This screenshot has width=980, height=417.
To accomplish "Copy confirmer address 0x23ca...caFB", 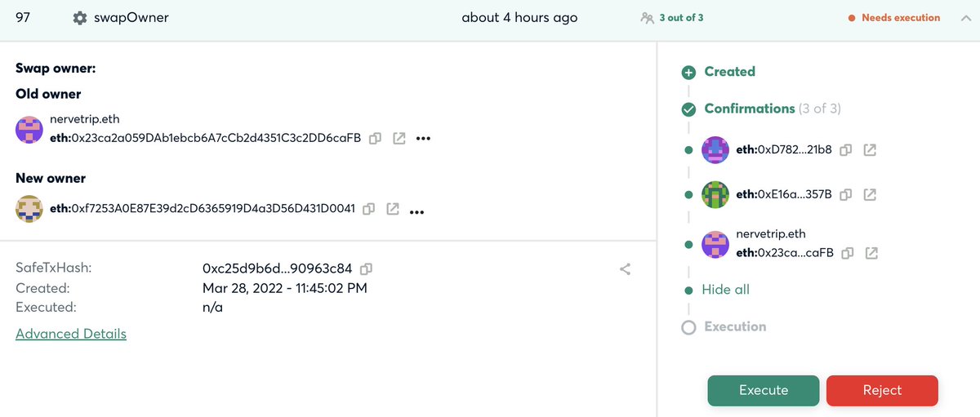I will point(848,253).
